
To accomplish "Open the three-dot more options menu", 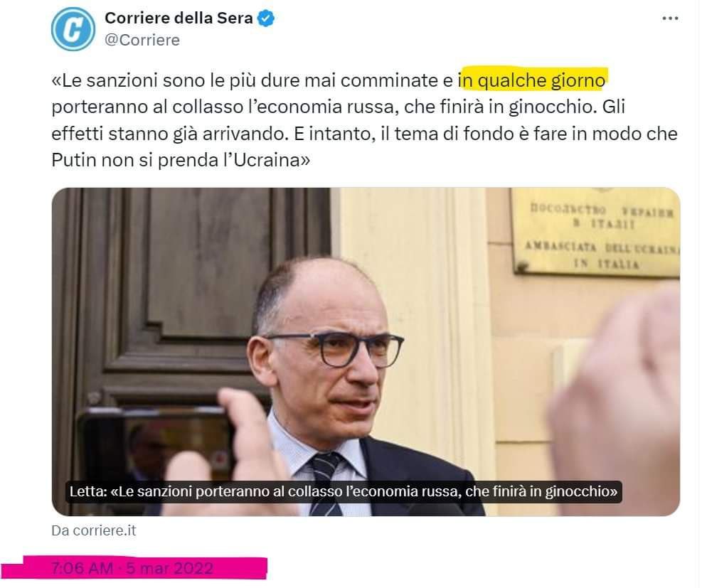I will point(670,18).
